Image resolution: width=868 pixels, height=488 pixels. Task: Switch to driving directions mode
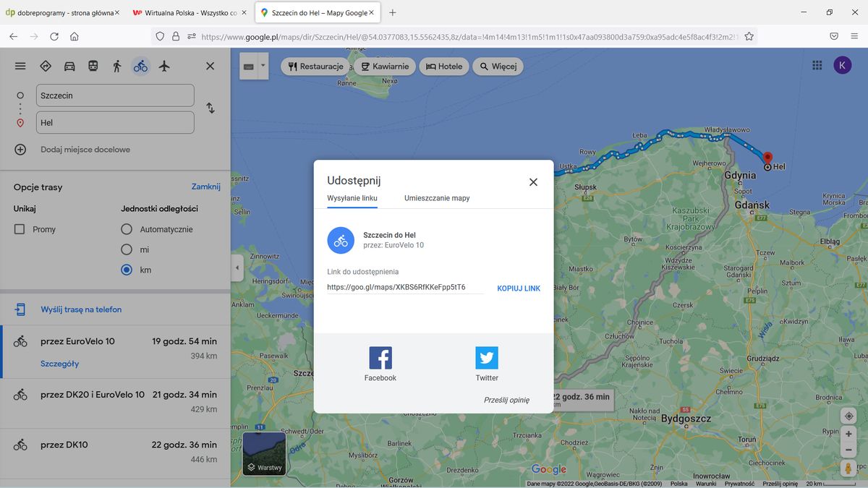tap(69, 65)
